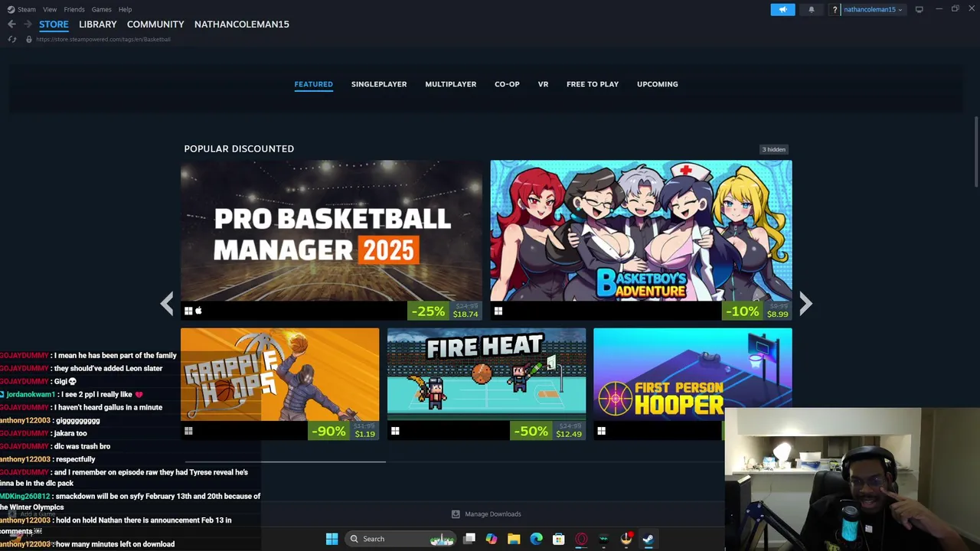Click the Steam announcements megaphone icon
Screen dimensions: 980x551
(x=782, y=9)
